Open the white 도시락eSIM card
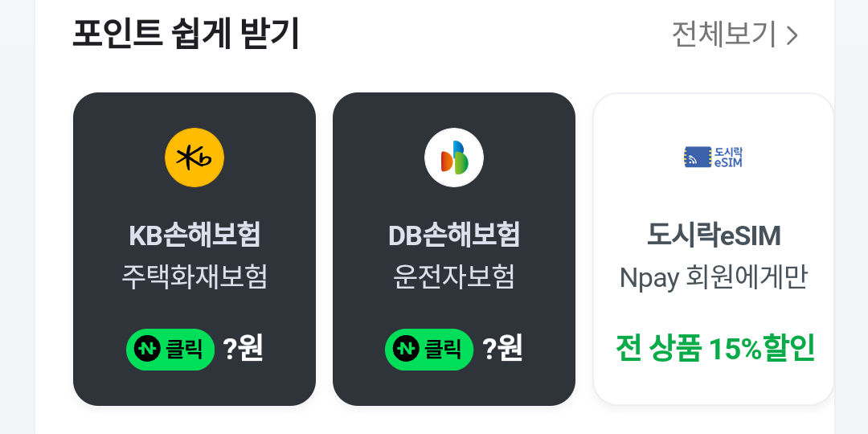 pos(714,249)
